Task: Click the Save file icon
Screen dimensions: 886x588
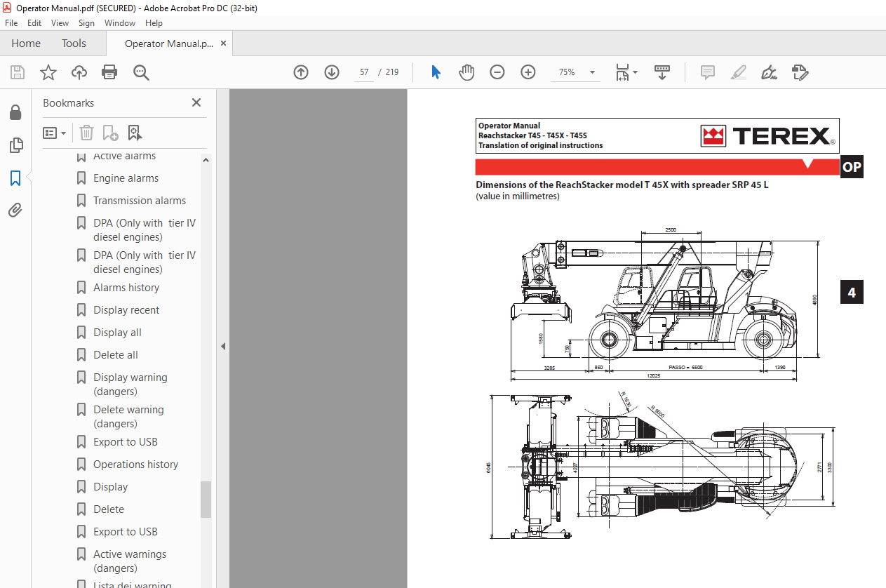Action: (18, 72)
